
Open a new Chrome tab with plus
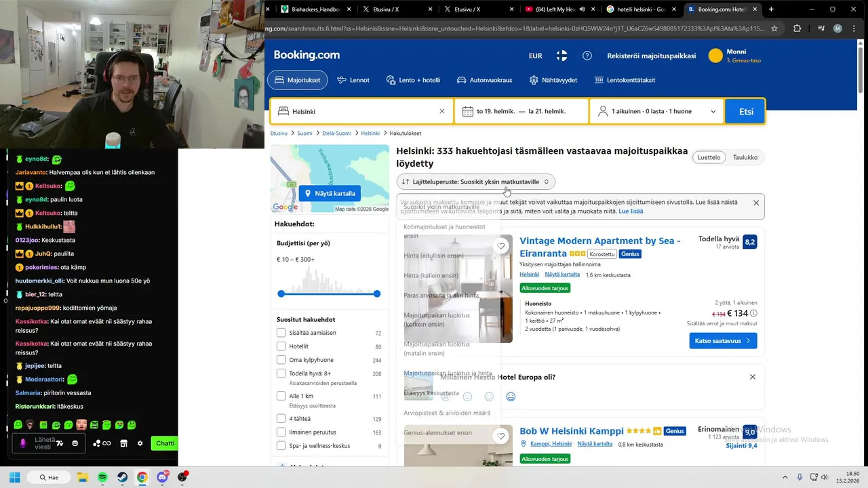point(771,9)
